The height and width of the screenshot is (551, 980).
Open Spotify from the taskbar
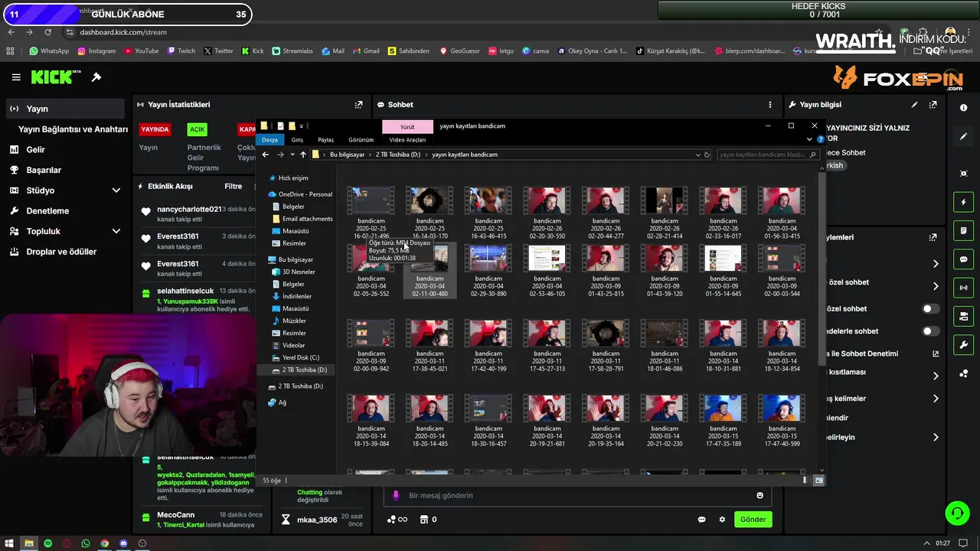(47, 543)
